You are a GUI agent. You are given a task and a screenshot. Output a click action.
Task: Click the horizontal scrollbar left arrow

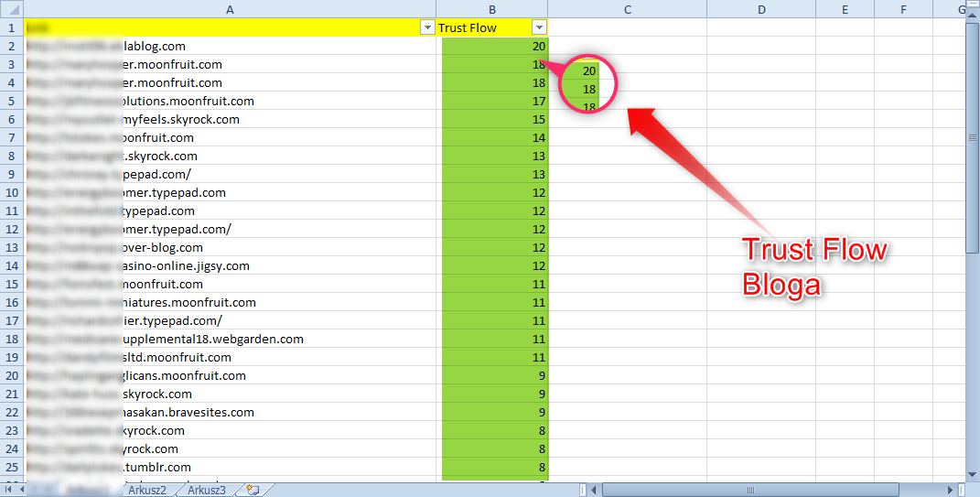point(593,490)
